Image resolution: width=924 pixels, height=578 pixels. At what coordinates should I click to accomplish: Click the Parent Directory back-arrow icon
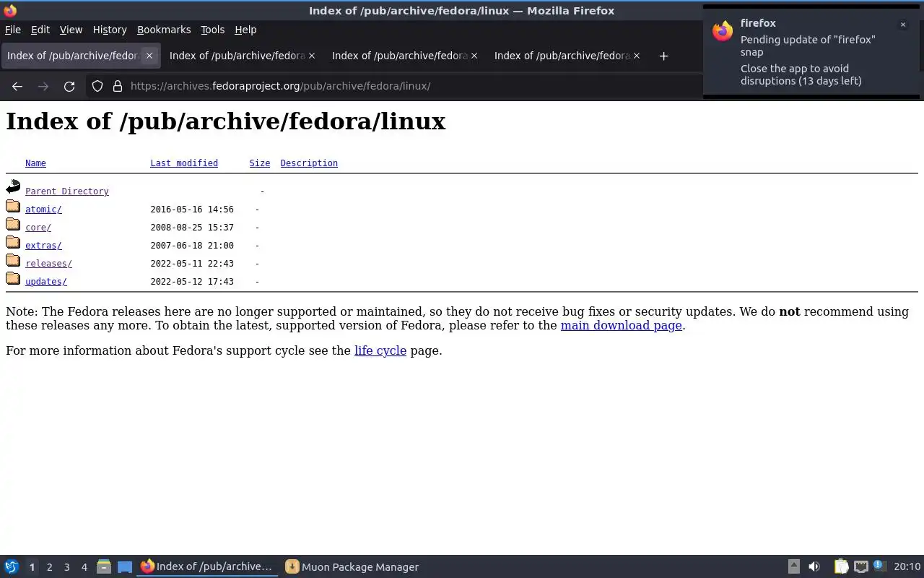pos(13,187)
